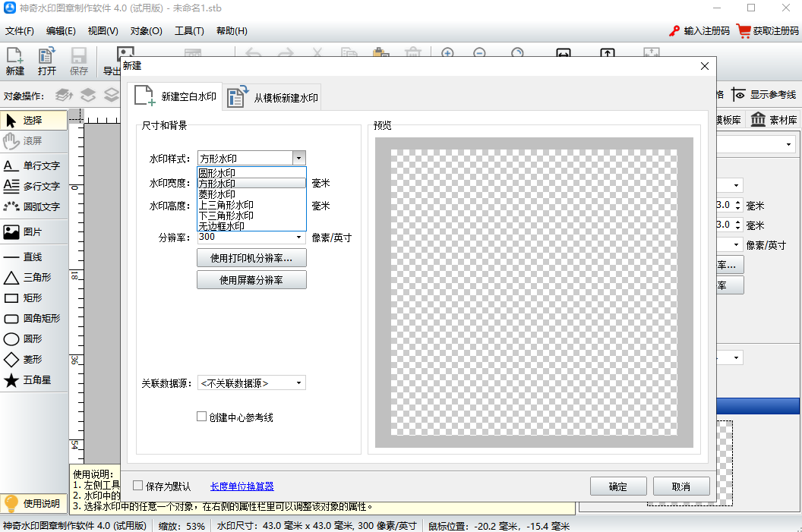This screenshot has height=532, width=802.
Task: Switch to the 从模板新建水印 tab
Action: coord(272,97)
